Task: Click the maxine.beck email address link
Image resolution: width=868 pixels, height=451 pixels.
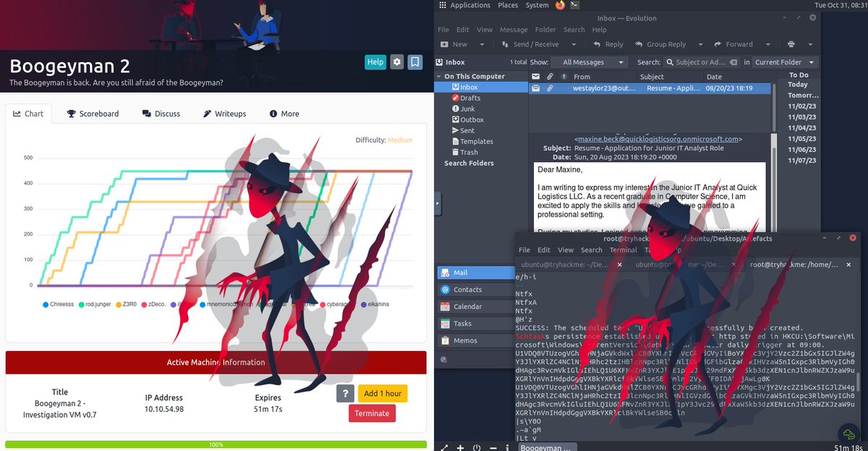Action: point(658,139)
